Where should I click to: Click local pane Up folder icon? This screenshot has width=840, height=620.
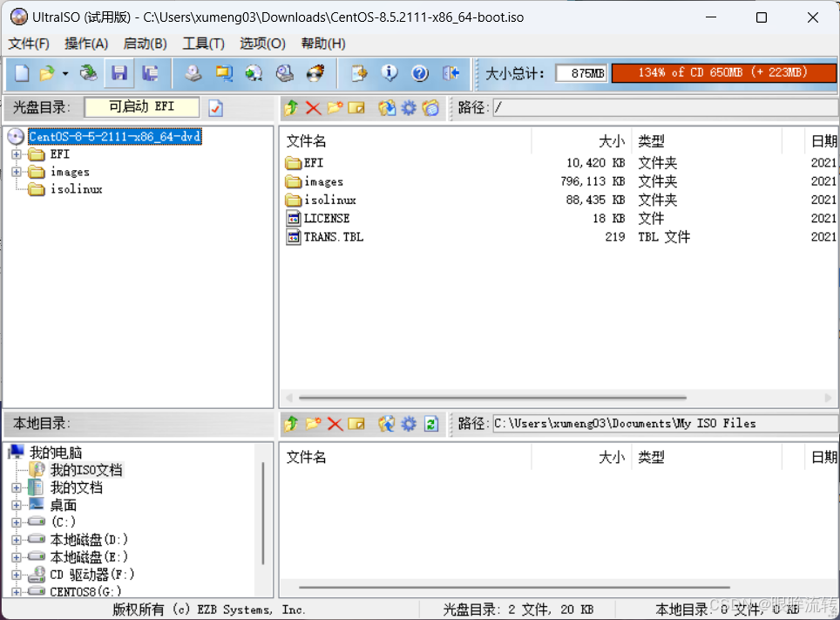291,424
